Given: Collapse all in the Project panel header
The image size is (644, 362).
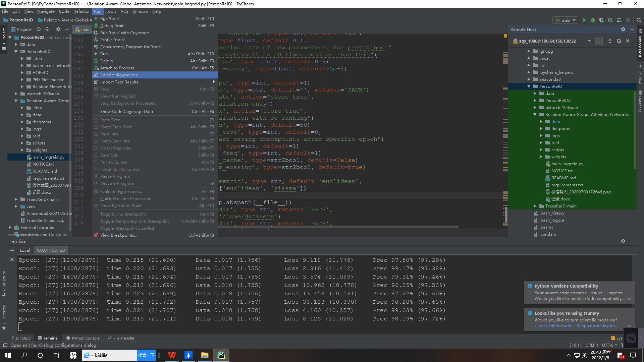Looking at the screenshot, I should [47, 29].
